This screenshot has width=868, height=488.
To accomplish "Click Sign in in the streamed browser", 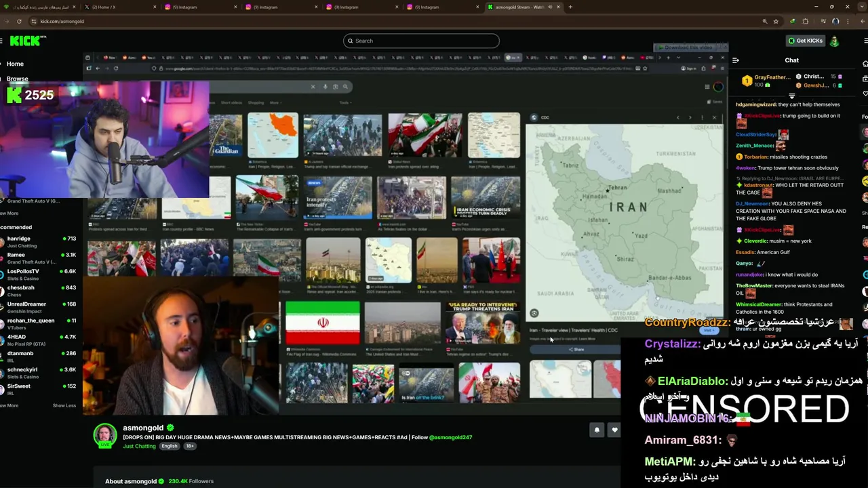I will (x=690, y=68).
